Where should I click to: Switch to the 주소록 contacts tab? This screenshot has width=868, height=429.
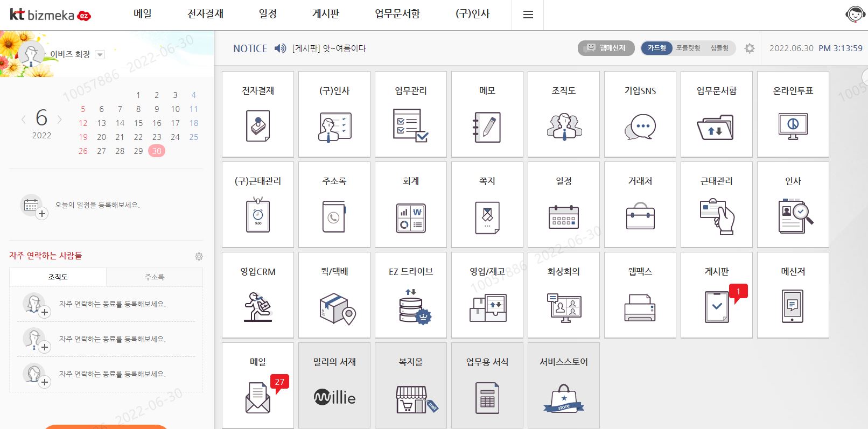click(x=154, y=277)
